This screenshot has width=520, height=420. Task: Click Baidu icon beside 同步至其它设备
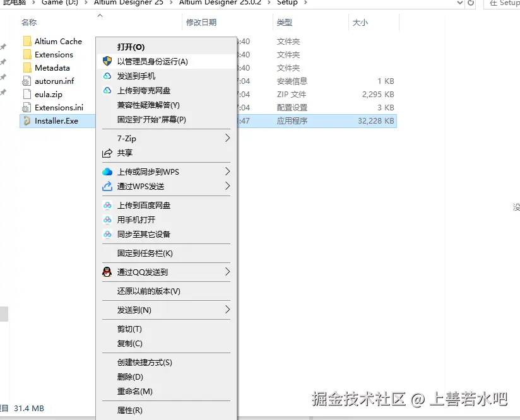(x=107, y=234)
